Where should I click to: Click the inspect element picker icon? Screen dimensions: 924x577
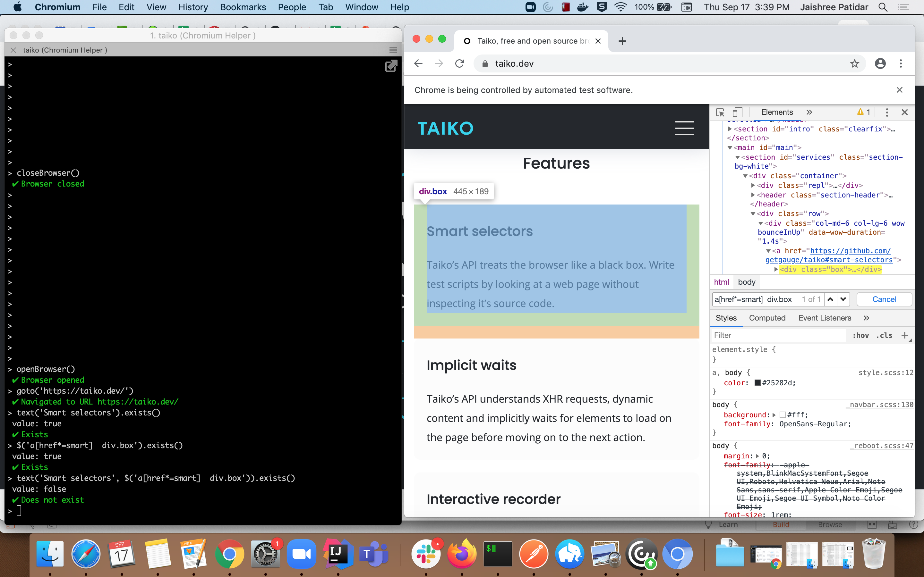pyautogui.click(x=720, y=112)
